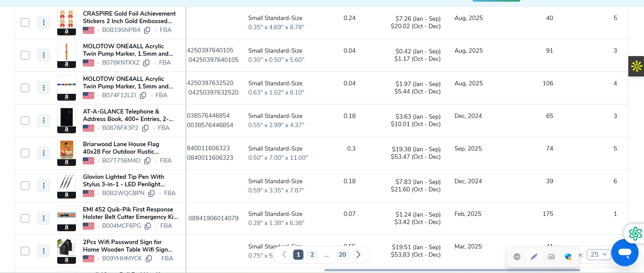Copy the ASIN B078KNTKXZ
The width and height of the screenshot is (644, 273).
coord(146,63)
